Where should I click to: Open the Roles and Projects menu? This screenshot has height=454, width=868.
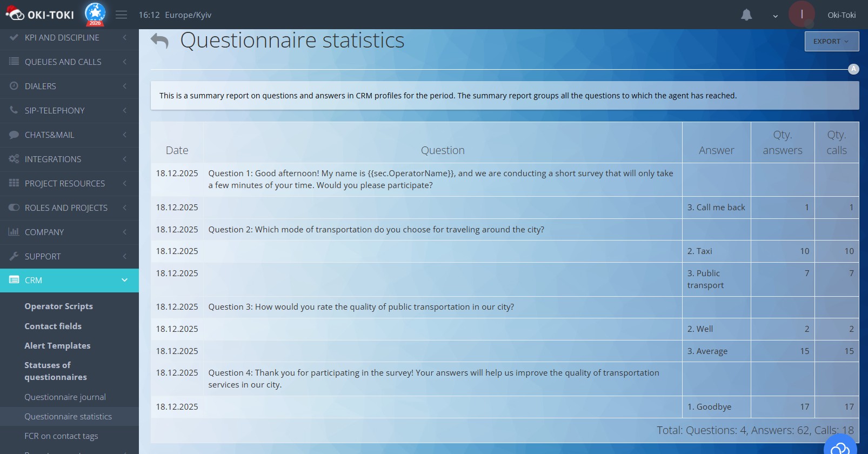click(69, 208)
